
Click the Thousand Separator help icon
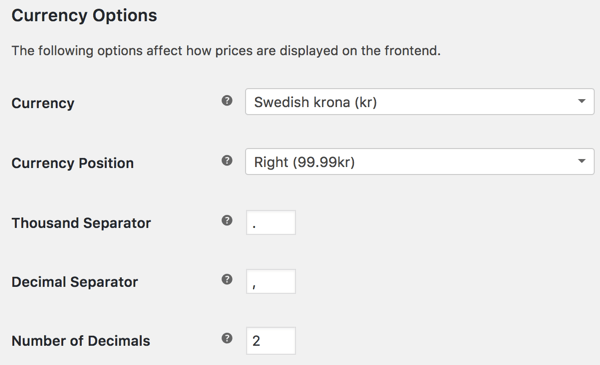227,220
